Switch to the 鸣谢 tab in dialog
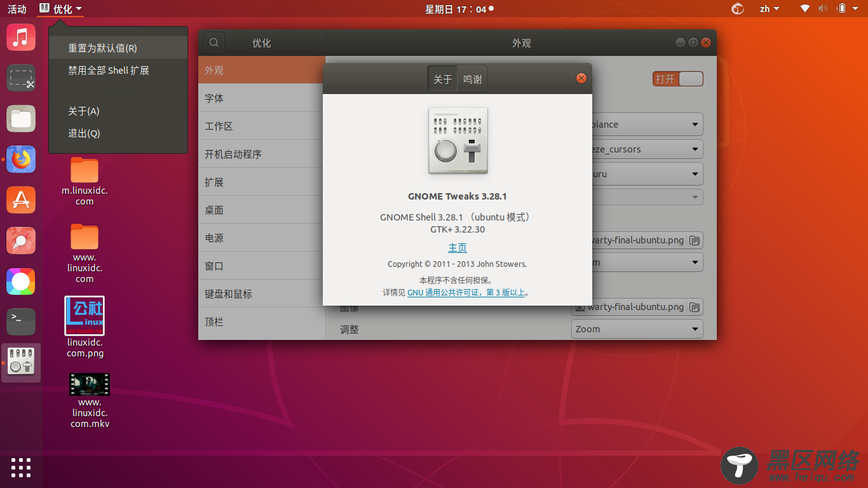Image resolution: width=868 pixels, height=488 pixels. point(472,79)
